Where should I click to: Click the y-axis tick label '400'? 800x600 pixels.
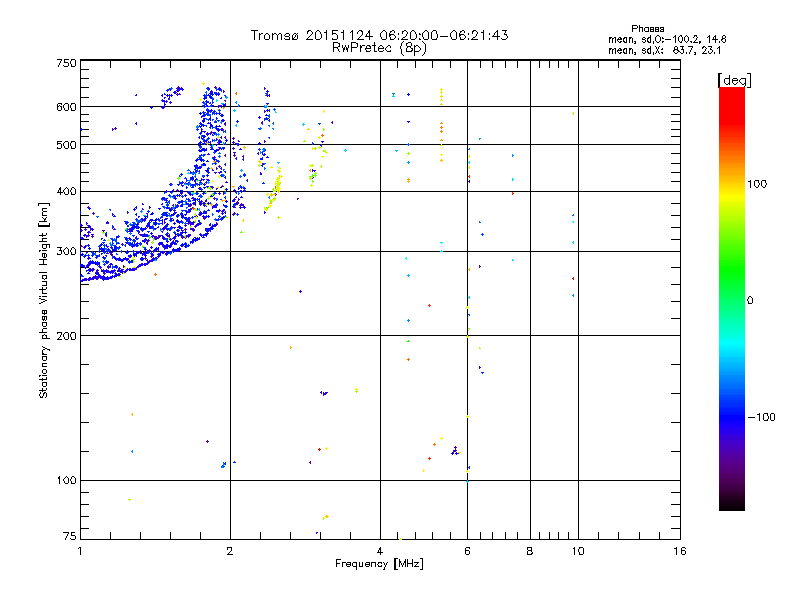[66, 192]
